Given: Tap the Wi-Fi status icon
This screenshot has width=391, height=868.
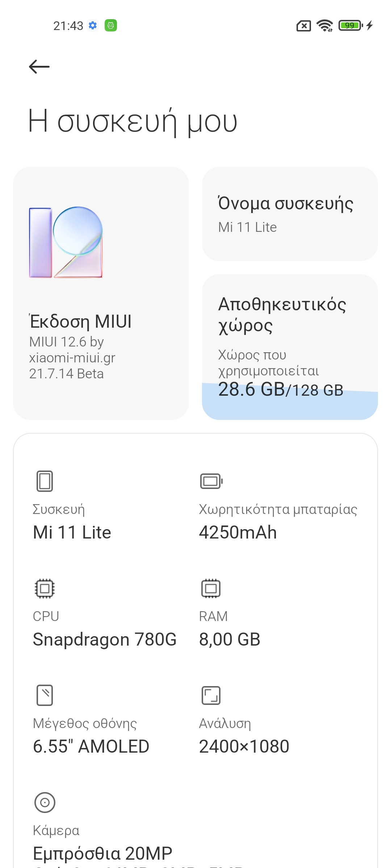Looking at the screenshot, I should (324, 26).
